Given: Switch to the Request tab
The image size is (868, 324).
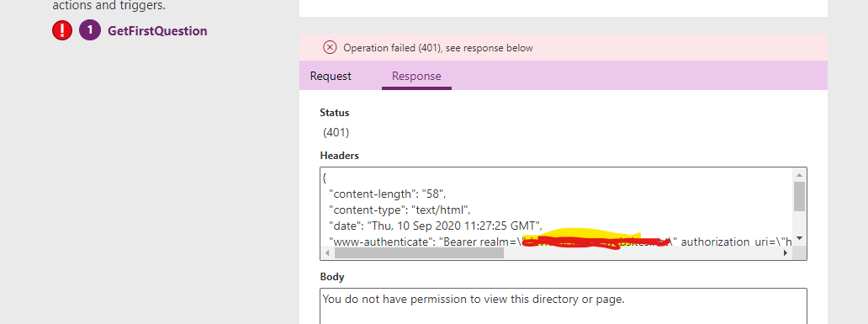Looking at the screenshot, I should click(x=331, y=76).
